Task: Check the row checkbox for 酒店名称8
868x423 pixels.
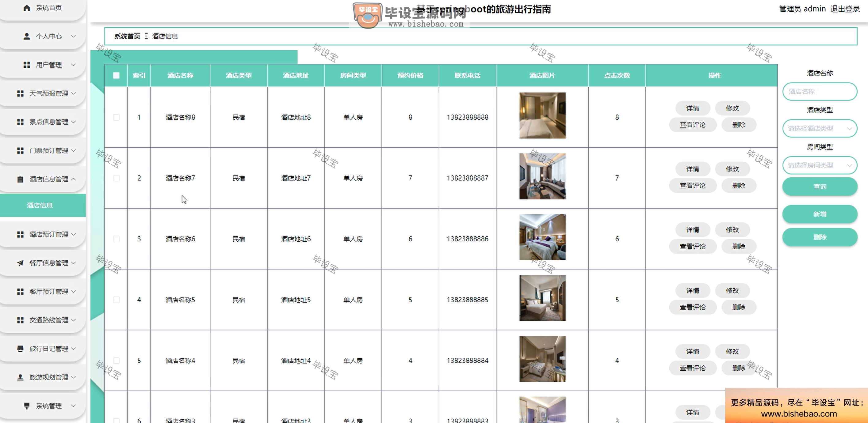Action: (x=116, y=117)
